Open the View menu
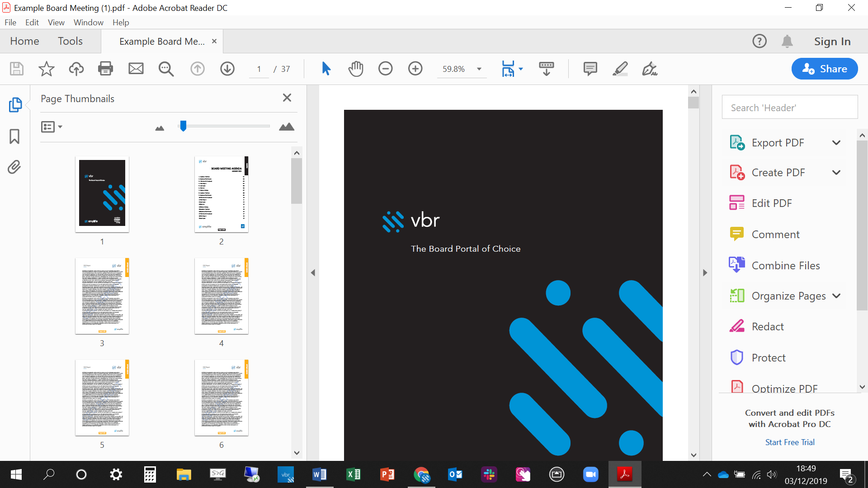The width and height of the screenshot is (868, 488). [56, 23]
